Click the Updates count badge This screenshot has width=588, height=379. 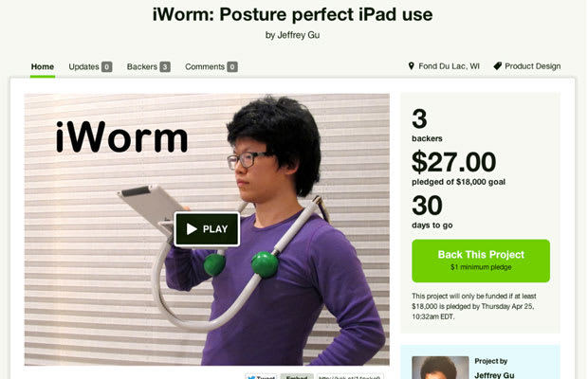pos(107,66)
